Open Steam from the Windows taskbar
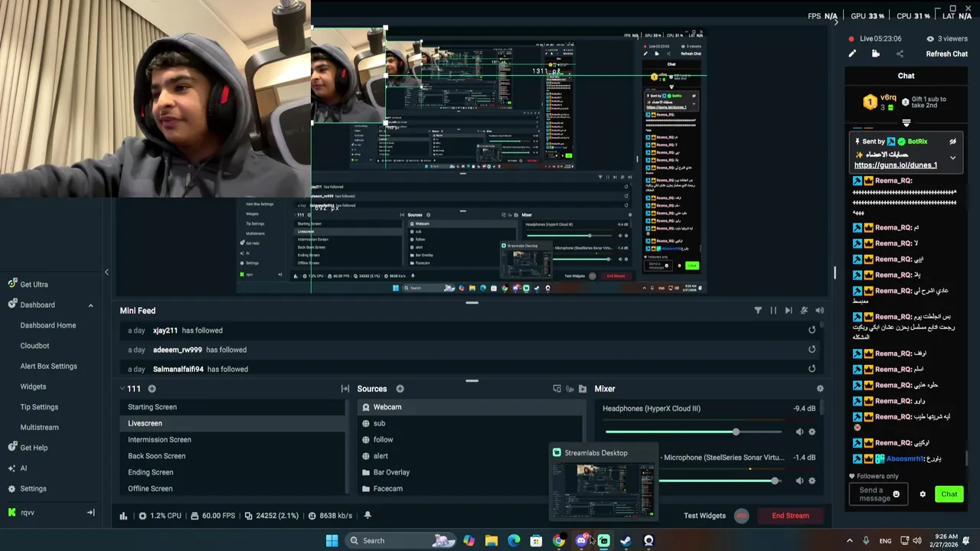Image resolution: width=980 pixels, height=551 pixels. tap(626, 540)
